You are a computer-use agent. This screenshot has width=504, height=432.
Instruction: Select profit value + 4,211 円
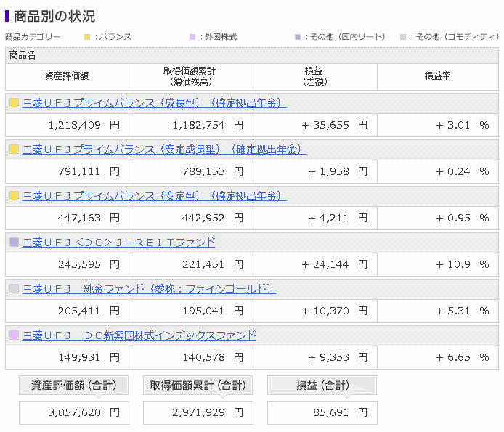pyautogui.click(x=338, y=218)
